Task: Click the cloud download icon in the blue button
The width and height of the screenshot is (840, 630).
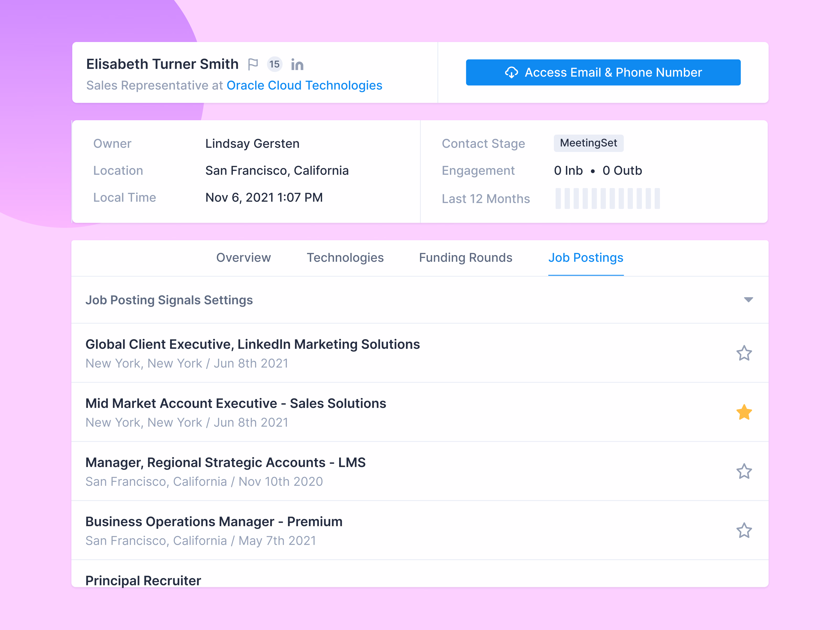Action: click(511, 72)
